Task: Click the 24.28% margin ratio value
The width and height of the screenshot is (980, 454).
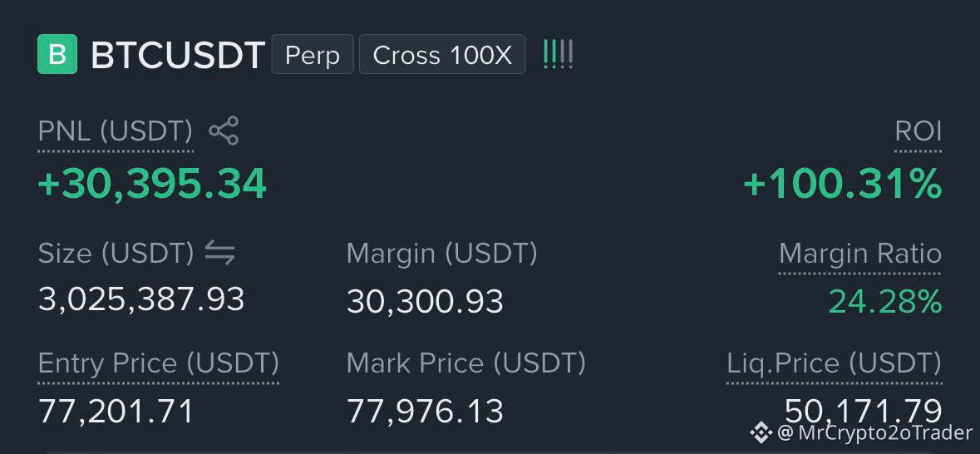Action: [x=885, y=302]
